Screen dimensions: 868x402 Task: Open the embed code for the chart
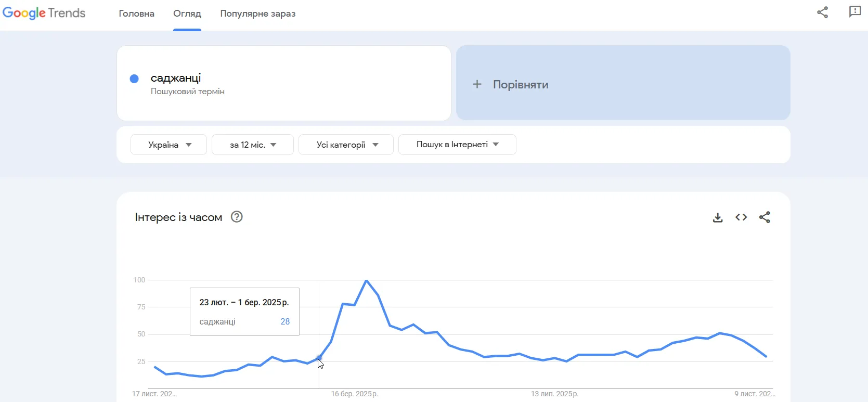click(741, 217)
